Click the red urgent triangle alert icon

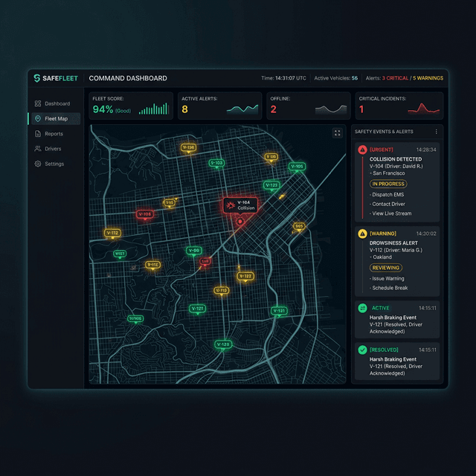362,149
